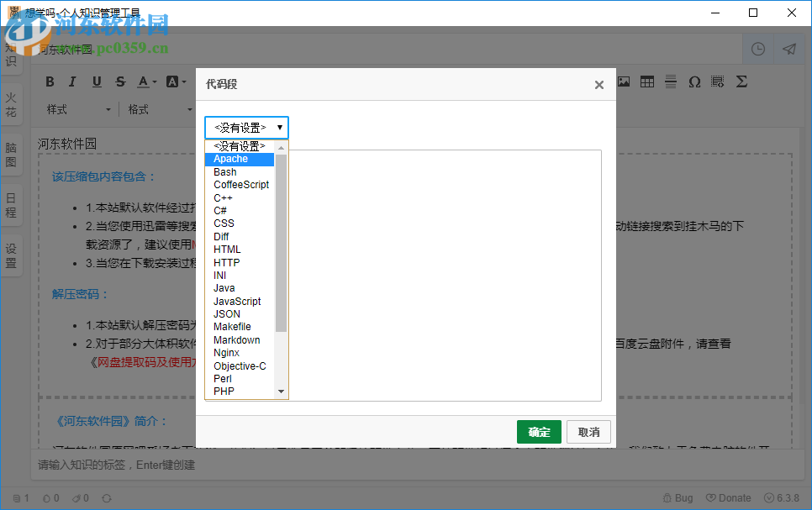
Task: Click the send paper-plane icon
Action: coord(788,49)
